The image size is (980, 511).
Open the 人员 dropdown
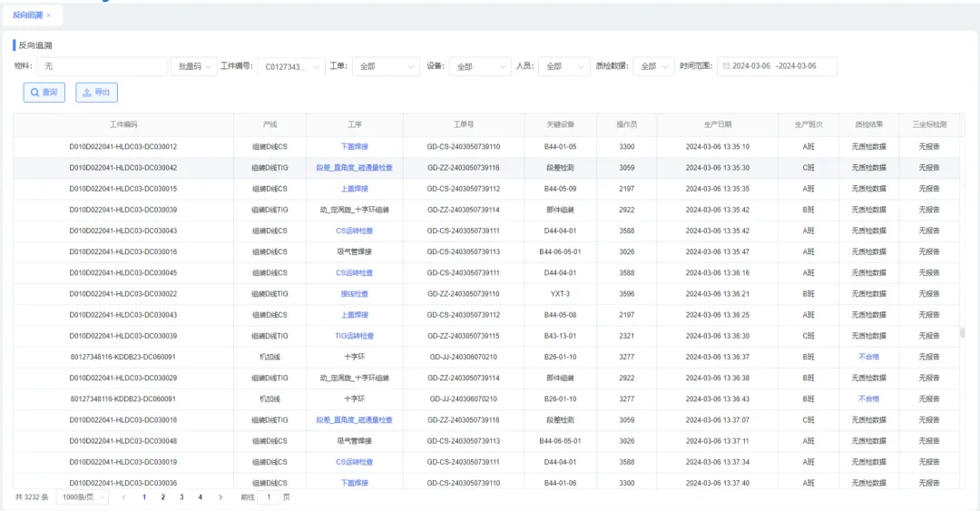(x=563, y=66)
